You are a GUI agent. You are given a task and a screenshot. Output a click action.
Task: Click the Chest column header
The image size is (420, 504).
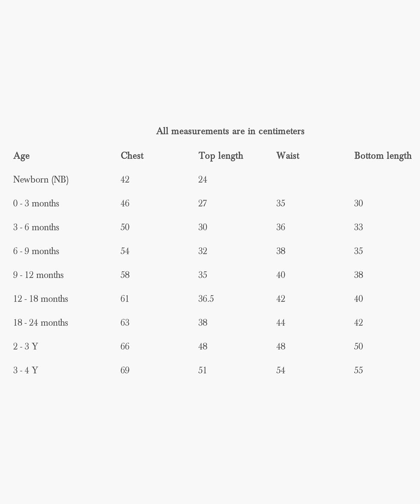pos(132,156)
